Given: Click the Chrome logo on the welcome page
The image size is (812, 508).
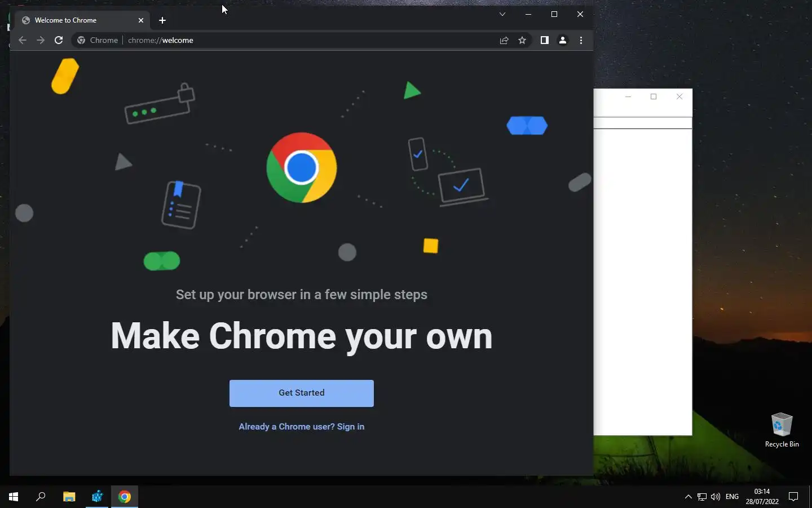Looking at the screenshot, I should click(x=302, y=168).
